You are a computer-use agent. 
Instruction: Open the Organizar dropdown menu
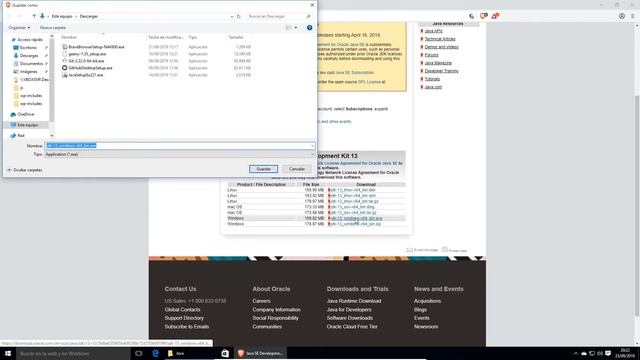pos(19,28)
